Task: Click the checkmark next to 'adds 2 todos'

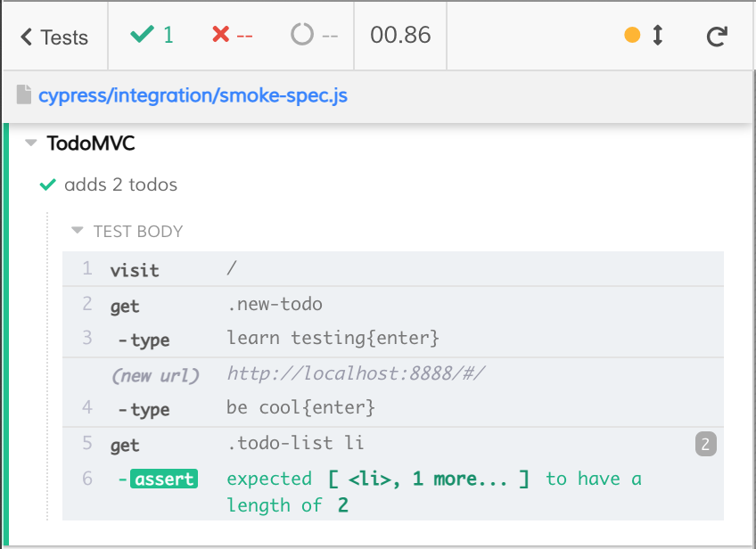Action: pos(47,184)
